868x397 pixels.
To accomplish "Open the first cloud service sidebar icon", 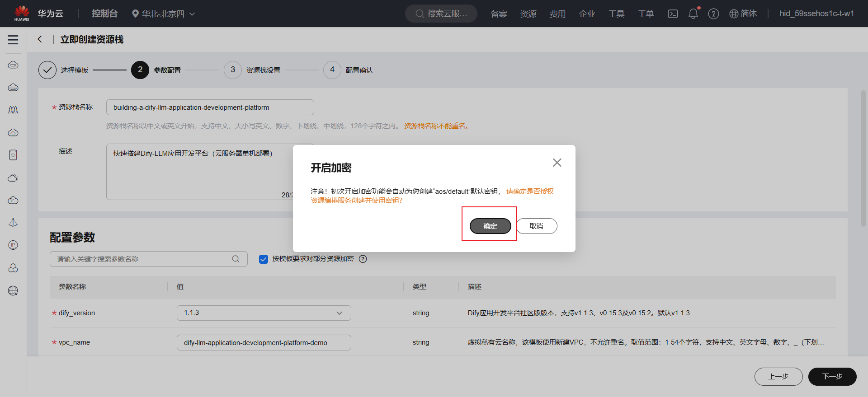I will pyautogui.click(x=13, y=65).
